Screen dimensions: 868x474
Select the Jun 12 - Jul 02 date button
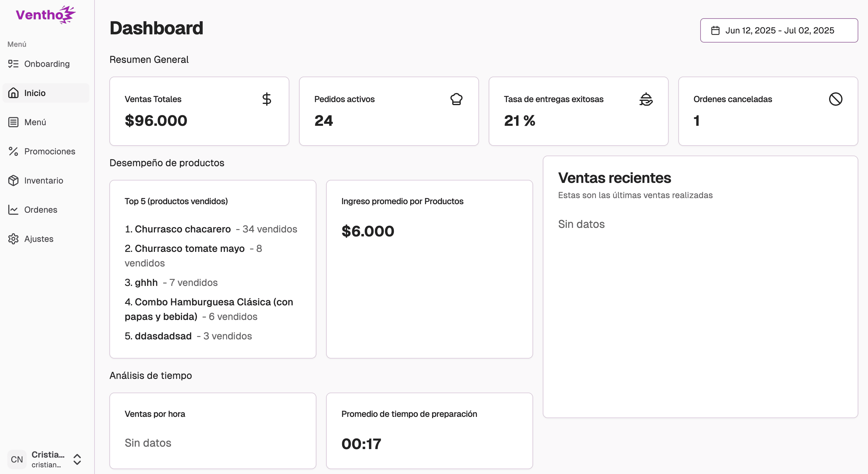pos(779,30)
